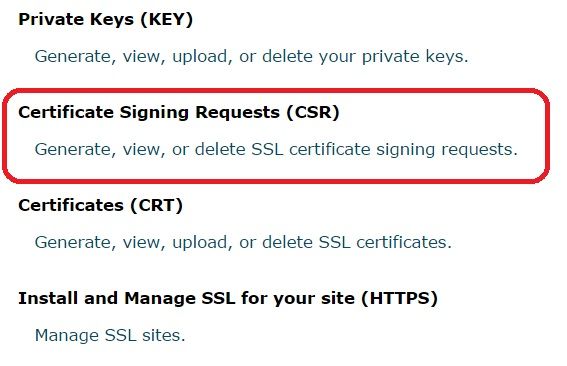Visit the SSL sites management page link
The image size is (567, 366).
coord(110,335)
